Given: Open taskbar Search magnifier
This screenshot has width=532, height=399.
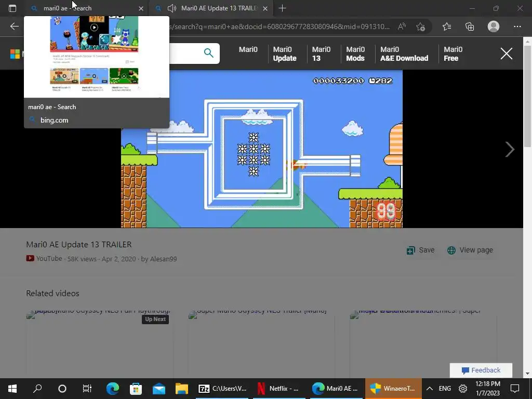Looking at the screenshot, I should click(x=37, y=389).
